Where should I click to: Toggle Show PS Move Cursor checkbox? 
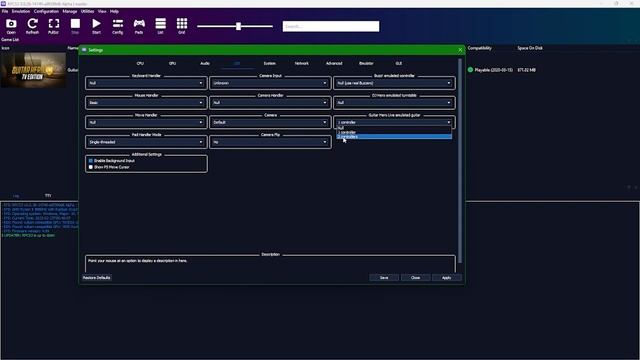[91, 167]
